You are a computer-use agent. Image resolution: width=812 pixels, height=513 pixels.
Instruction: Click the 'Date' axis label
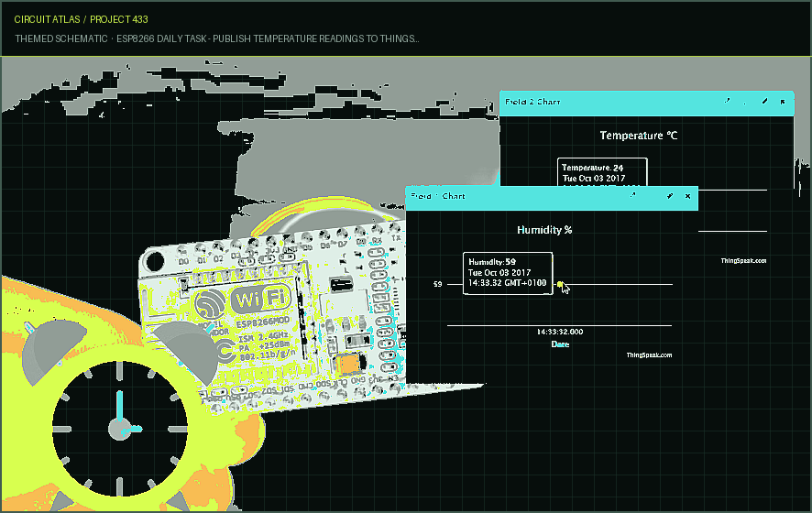tap(560, 344)
